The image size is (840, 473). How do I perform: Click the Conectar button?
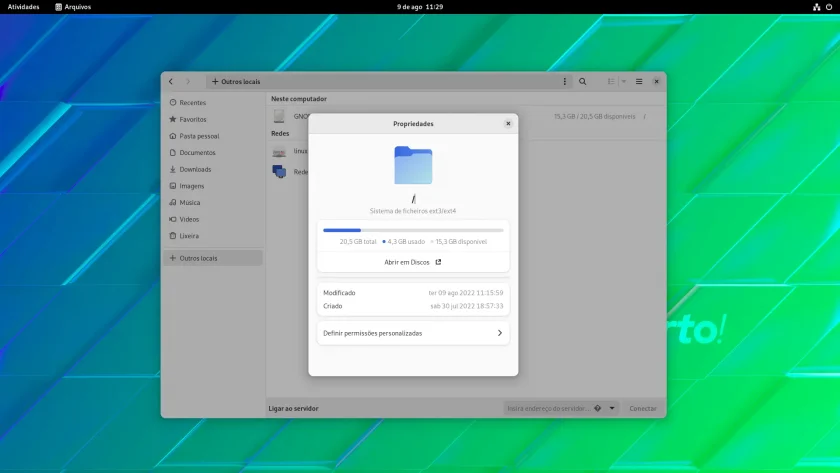(x=643, y=408)
